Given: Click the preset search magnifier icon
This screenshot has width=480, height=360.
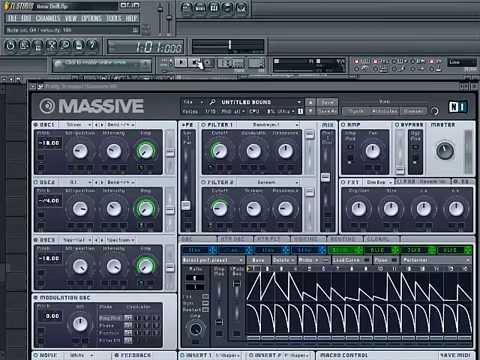Looking at the screenshot, I should [212, 102].
